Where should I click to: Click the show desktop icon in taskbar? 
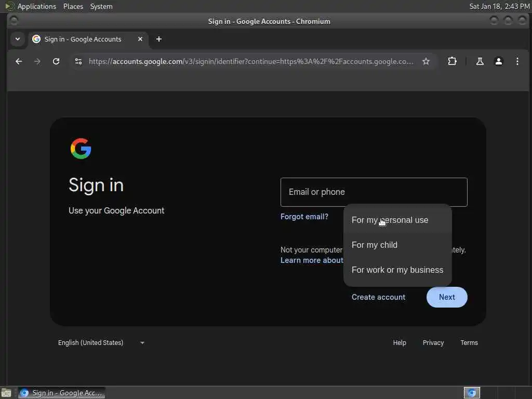click(x=6, y=393)
